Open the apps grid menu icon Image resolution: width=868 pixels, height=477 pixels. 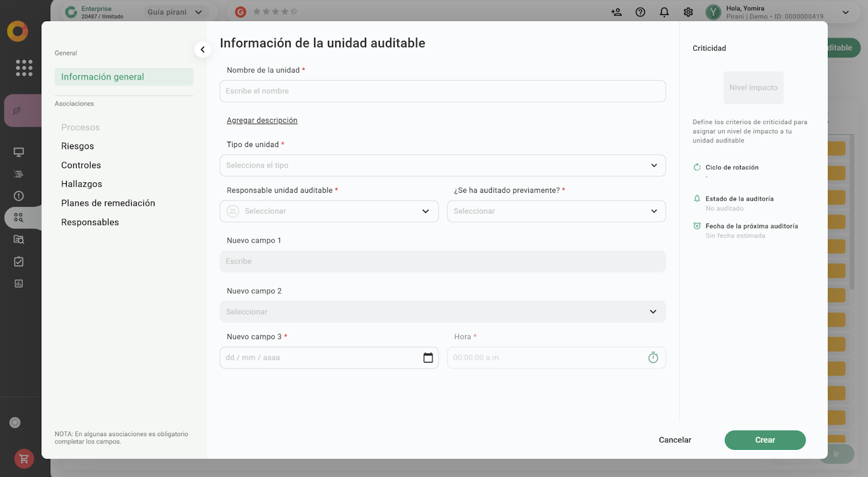[x=24, y=68]
